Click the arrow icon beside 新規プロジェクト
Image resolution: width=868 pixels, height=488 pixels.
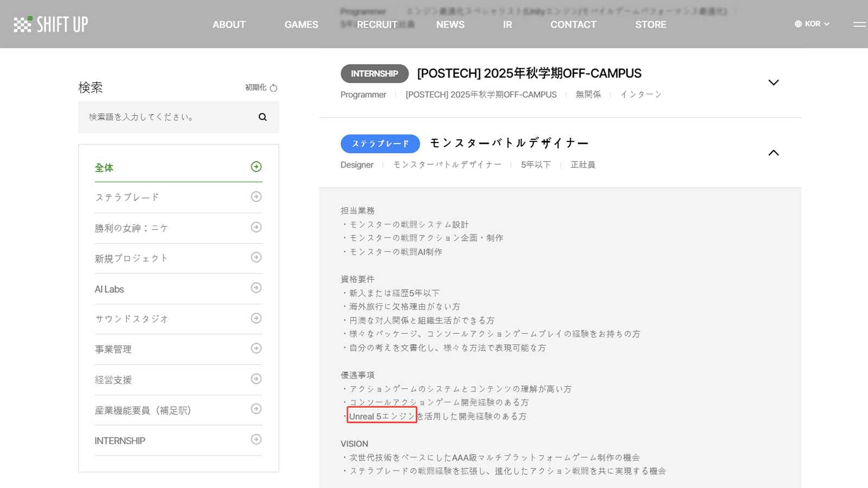pyautogui.click(x=256, y=258)
